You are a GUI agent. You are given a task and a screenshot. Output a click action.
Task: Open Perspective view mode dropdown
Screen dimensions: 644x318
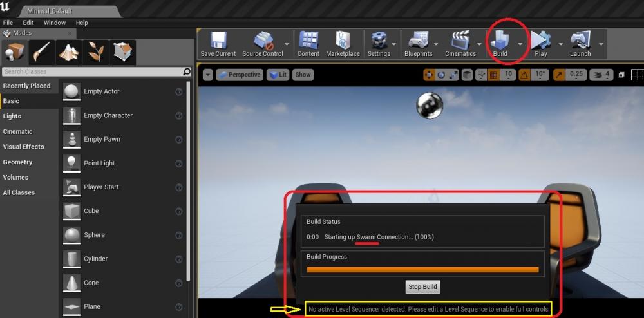240,75
